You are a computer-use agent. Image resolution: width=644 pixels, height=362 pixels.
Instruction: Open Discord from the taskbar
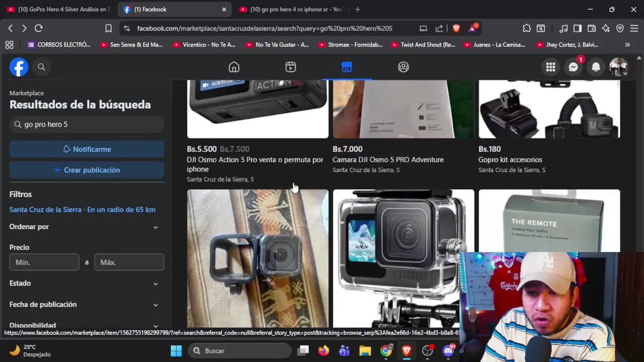[448, 351]
